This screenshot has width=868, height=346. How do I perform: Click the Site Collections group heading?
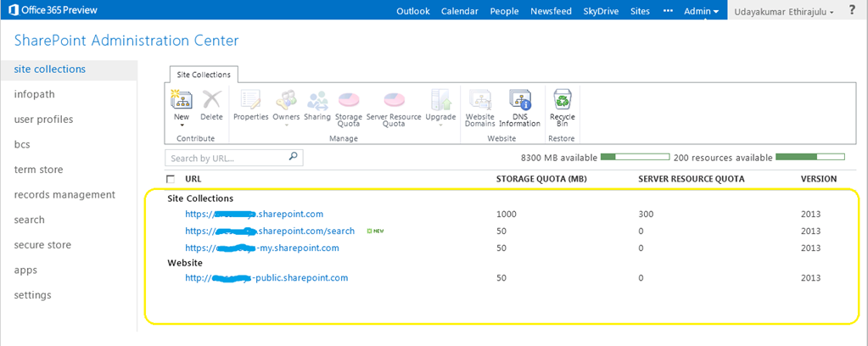point(200,198)
